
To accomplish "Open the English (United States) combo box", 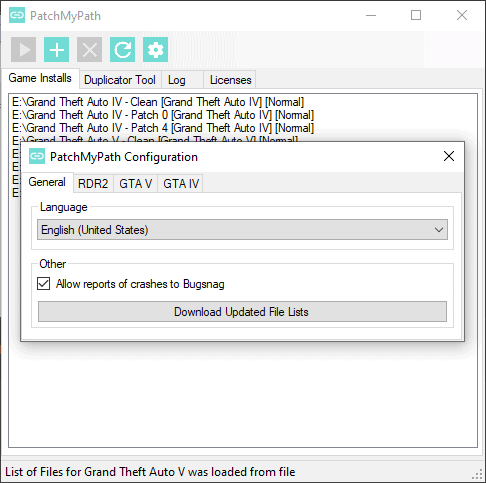I will 242,230.
